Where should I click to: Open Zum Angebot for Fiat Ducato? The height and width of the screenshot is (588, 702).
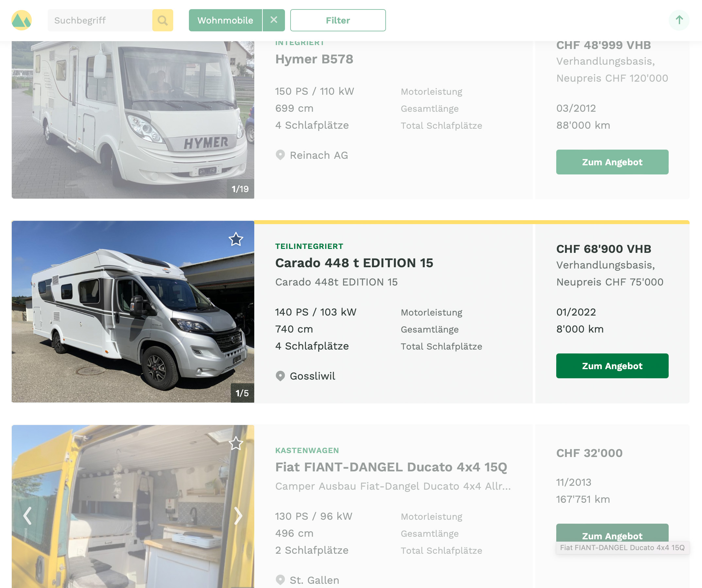click(x=612, y=533)
